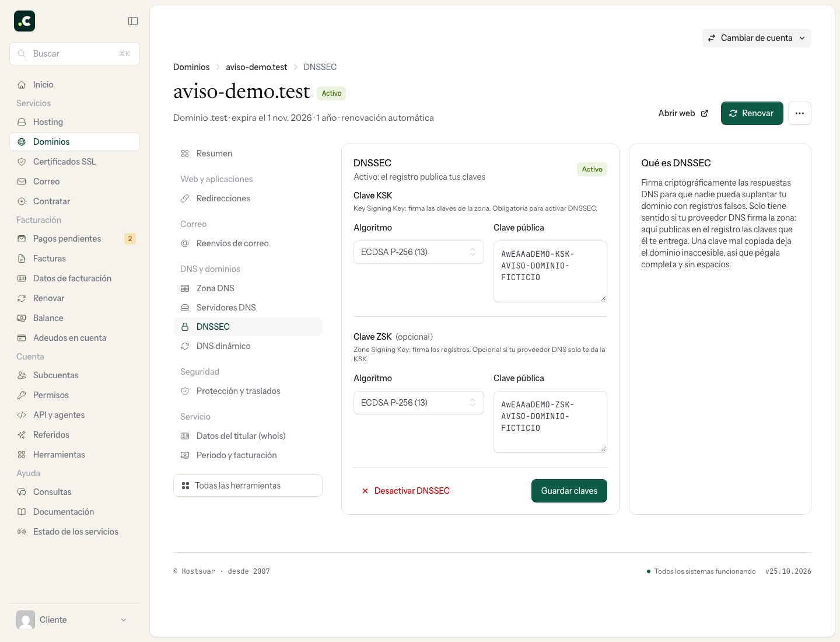Viewport: 840px width, 642px height.
Task: Click the Permisos key icon
Action: tap(22, 395)
